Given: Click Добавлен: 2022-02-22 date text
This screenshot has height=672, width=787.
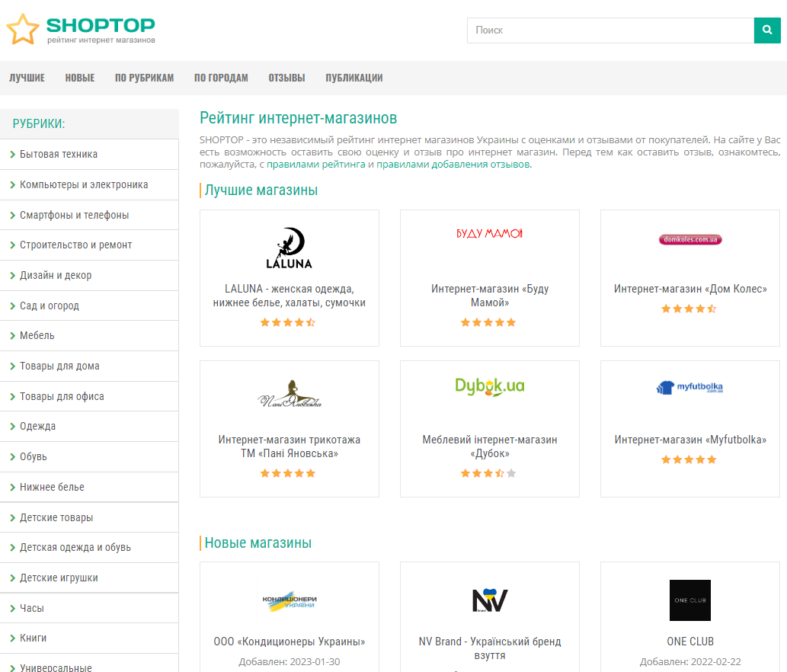Looking at the screenshot, I should click(690, 662).
